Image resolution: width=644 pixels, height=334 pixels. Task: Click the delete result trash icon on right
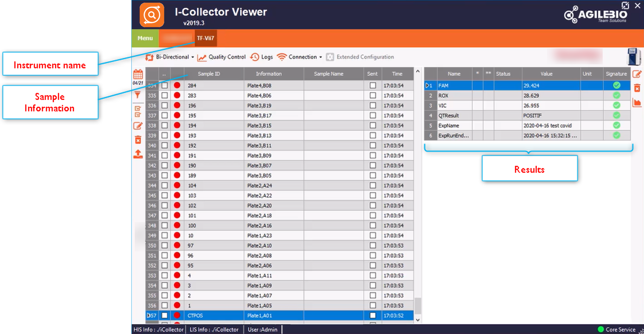coord(637,88)
